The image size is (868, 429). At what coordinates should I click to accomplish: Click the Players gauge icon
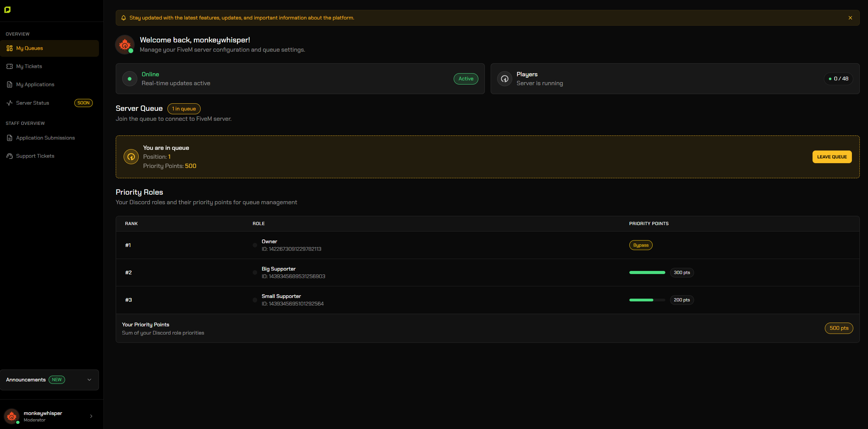504,79
